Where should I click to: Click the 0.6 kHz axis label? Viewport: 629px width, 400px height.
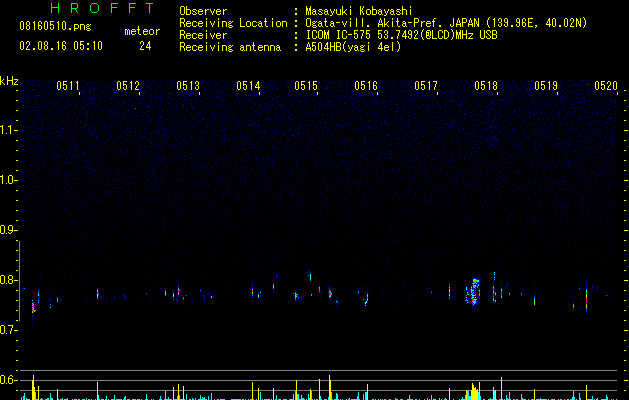point(9,380)
